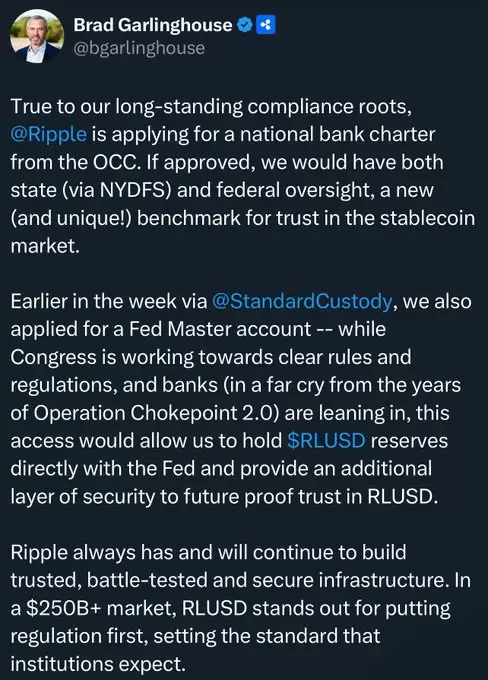Click the blue verified checkmark badge
Viewport: 488px width, 680px height.
coord(245,25)
